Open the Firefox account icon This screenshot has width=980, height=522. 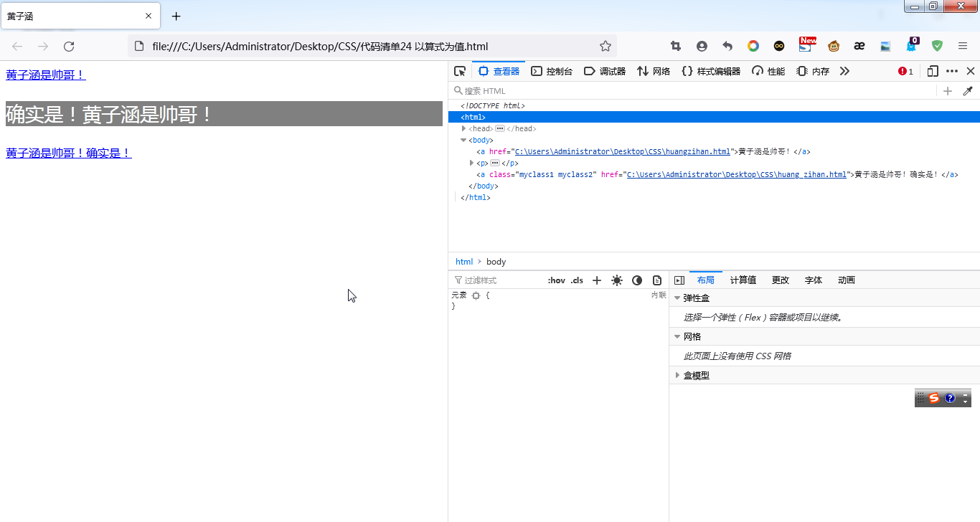[702, 46]
